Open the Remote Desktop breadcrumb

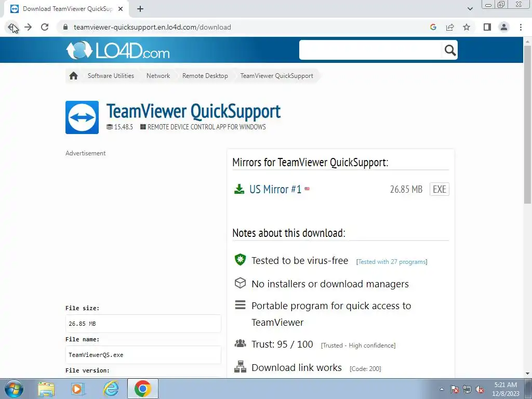(205, 76)
